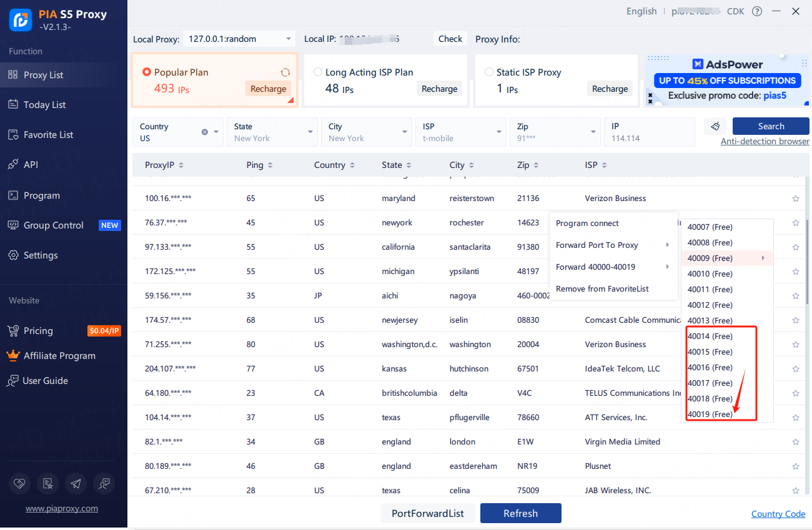Screen dimensions: 812x530
Task: Select Long Acting ISP Plan radio
Action: pyautogui.click(x=318, y=72)
